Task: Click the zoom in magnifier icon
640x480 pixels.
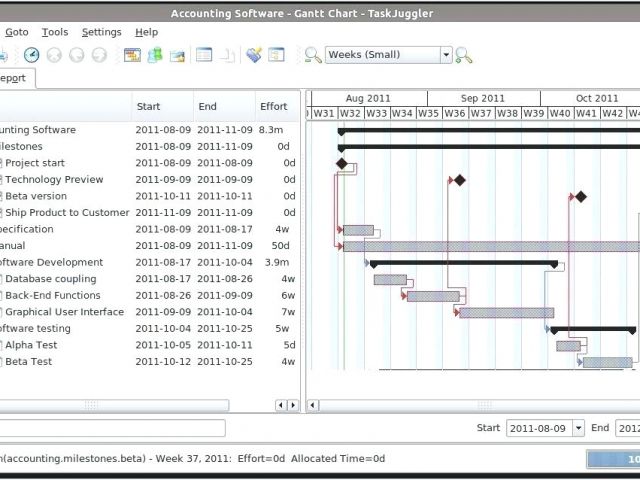Action: 464,55
